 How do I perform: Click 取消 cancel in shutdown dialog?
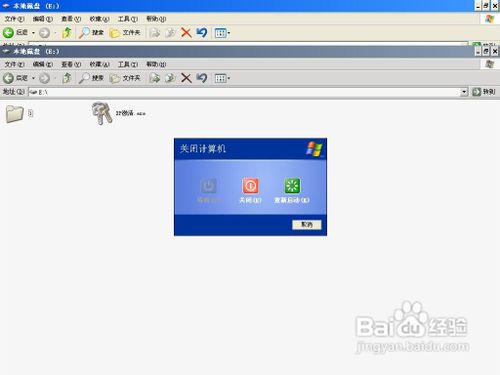(x=307, y=225)
